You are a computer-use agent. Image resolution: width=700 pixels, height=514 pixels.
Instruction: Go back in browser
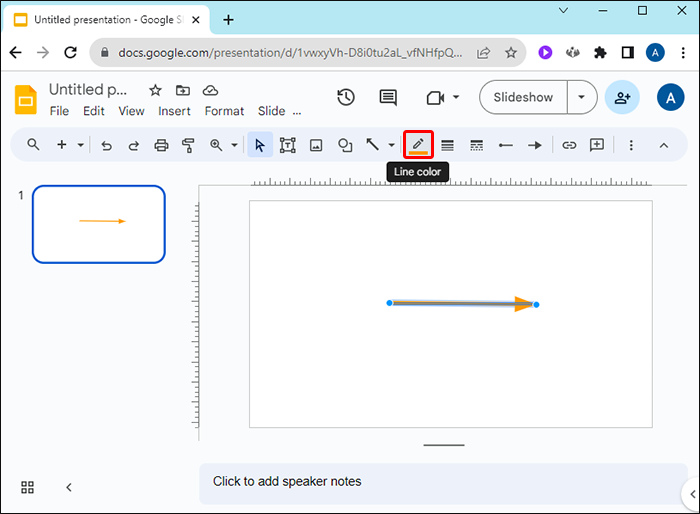click(x=16, y=53)
